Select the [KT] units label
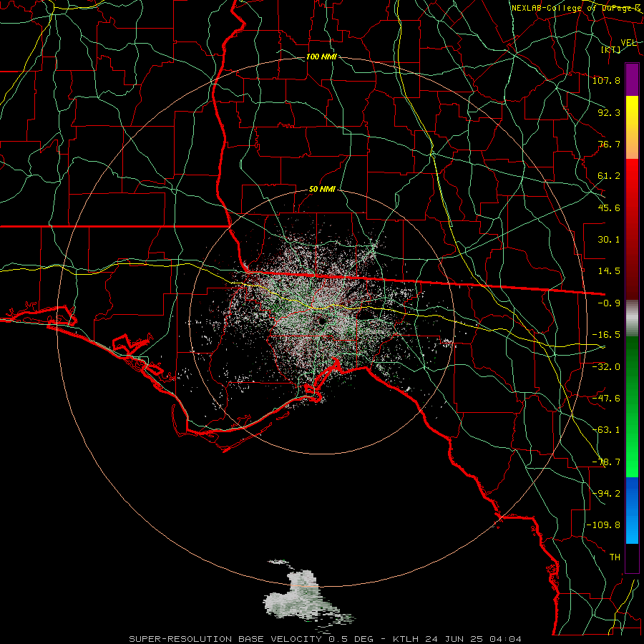The width and height of the screenshot is (644, 644). (611, 49)
